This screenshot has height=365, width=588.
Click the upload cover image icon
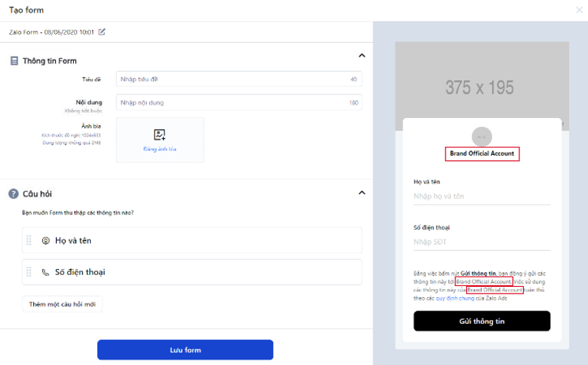coord(159,135)
